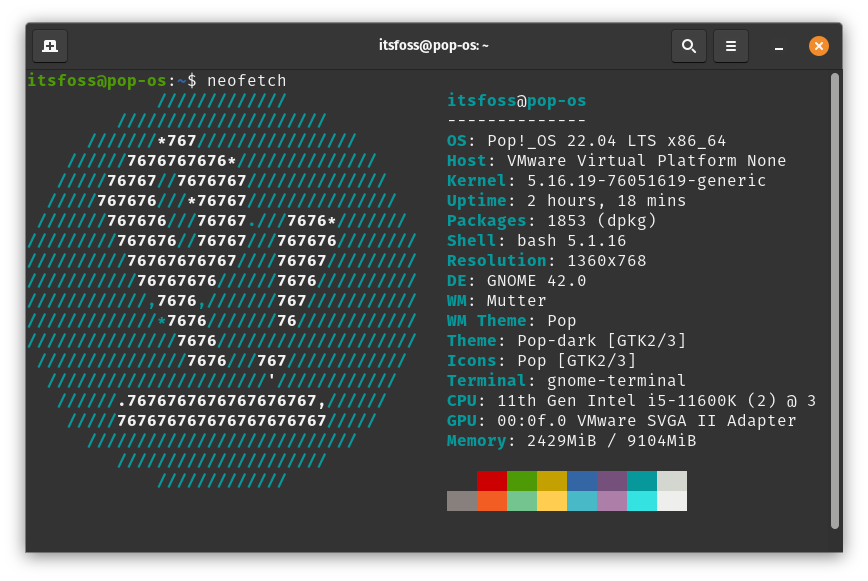868x581 pixels.
Task: Click the vertical scrollbar of the terminal
Action: click(x=834, y=300)
